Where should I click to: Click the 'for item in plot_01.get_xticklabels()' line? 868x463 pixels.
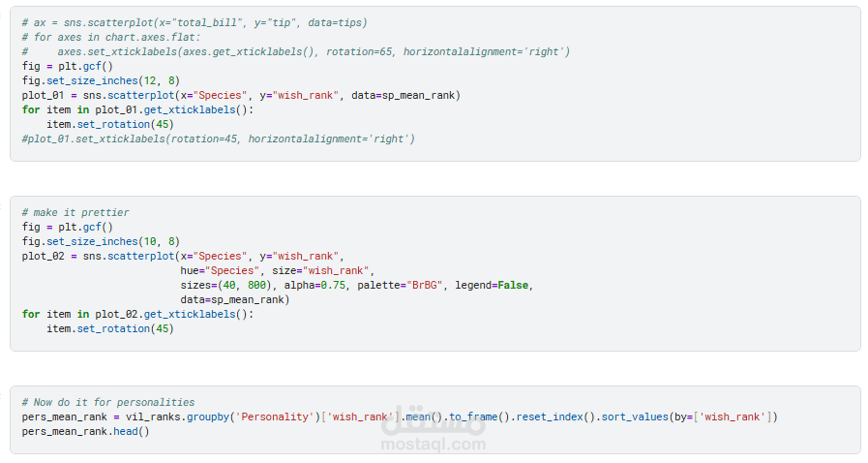coord(136,109)
